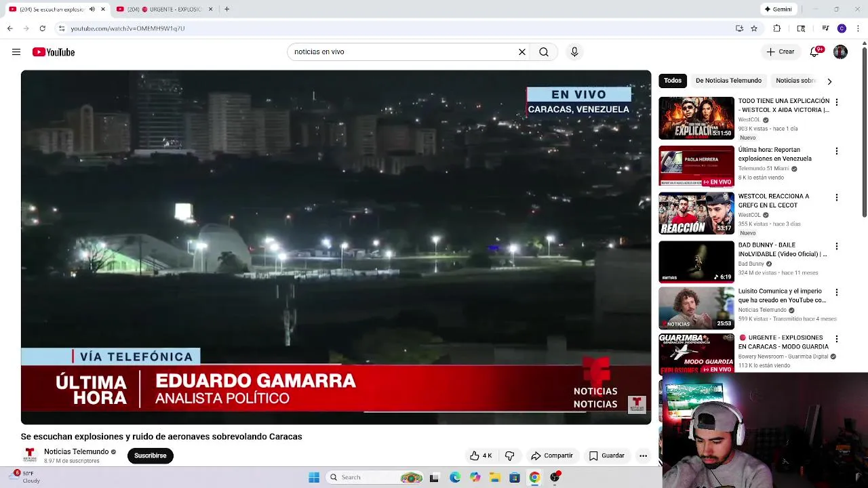Open the YouTube guide hamburger menu
This screenshot has height=488, width=868.
click(16, 52)
